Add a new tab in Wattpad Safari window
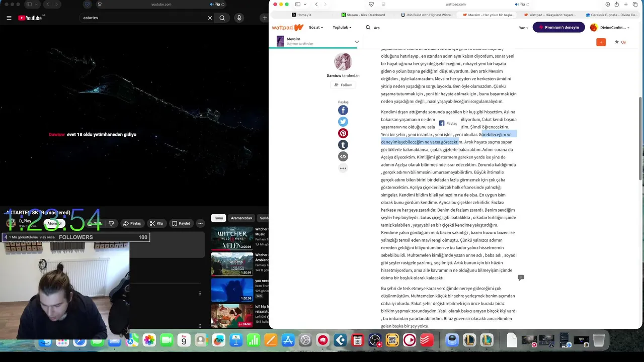This screenshot has width=644, height=362. [x=627, y=4]
